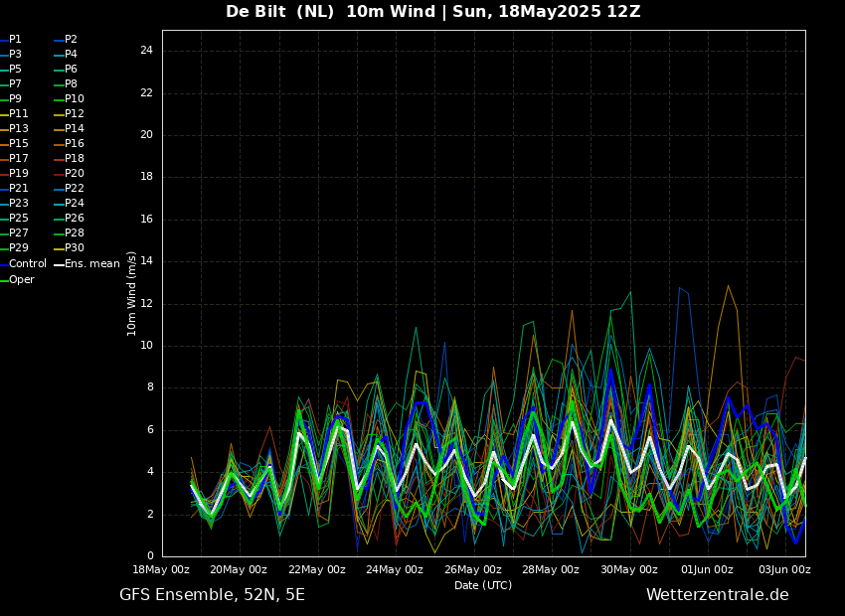
Task: Click the Control legend entry
Action: tap(27, 264)
